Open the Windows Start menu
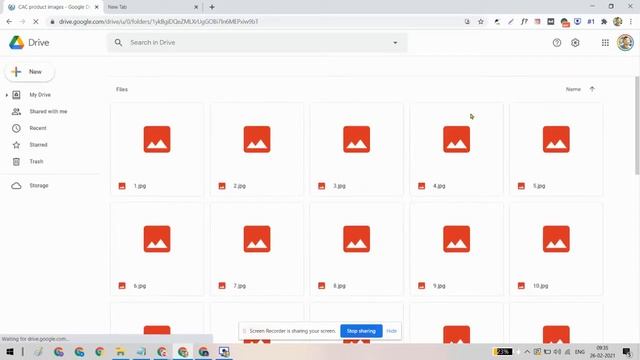 [10, 352]
